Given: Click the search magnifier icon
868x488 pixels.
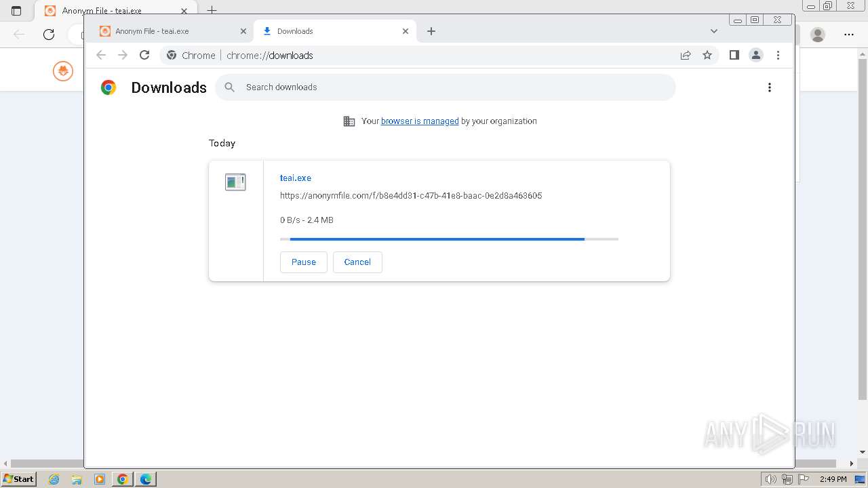Looking at the screenshot, I should click(230, 87).
